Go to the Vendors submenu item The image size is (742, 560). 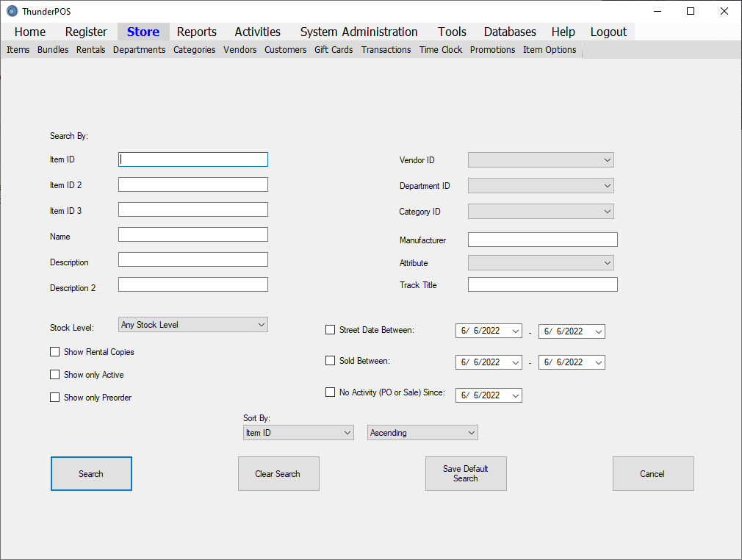(x=240, y=50)
